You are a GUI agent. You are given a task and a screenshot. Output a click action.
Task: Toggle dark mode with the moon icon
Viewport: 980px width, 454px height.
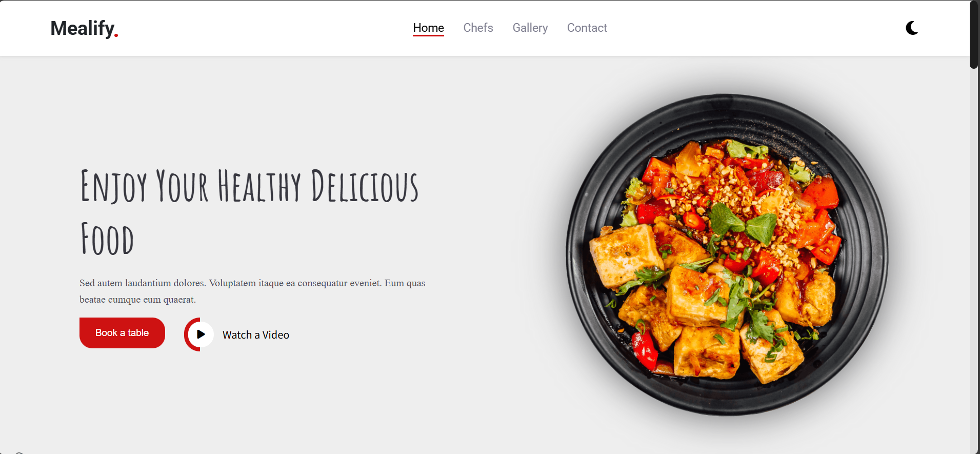tap(912, 28)
